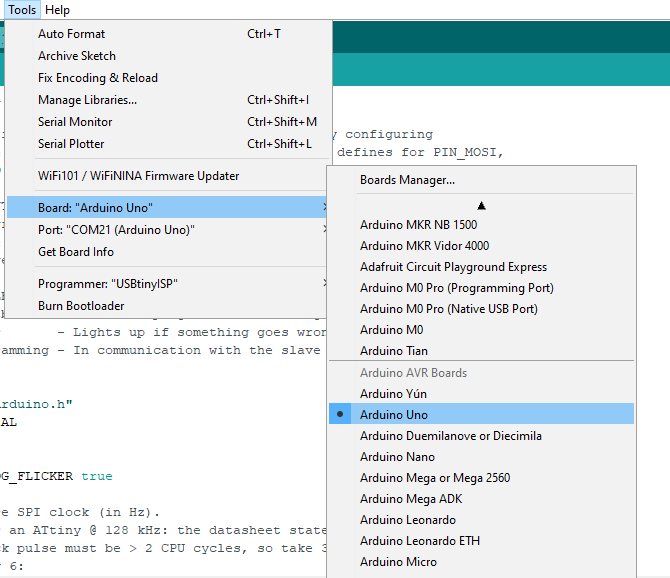Click Get Board Info
This screenshot has height=578, width=670.
point(76,252)
